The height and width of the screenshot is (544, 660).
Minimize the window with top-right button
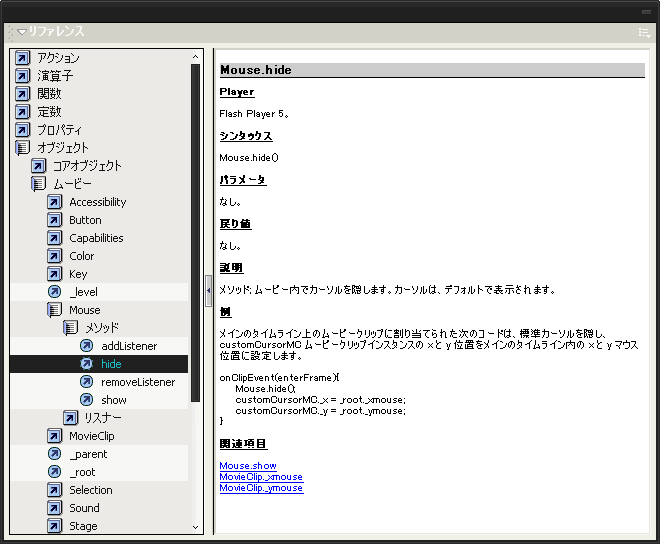[646, 12]
